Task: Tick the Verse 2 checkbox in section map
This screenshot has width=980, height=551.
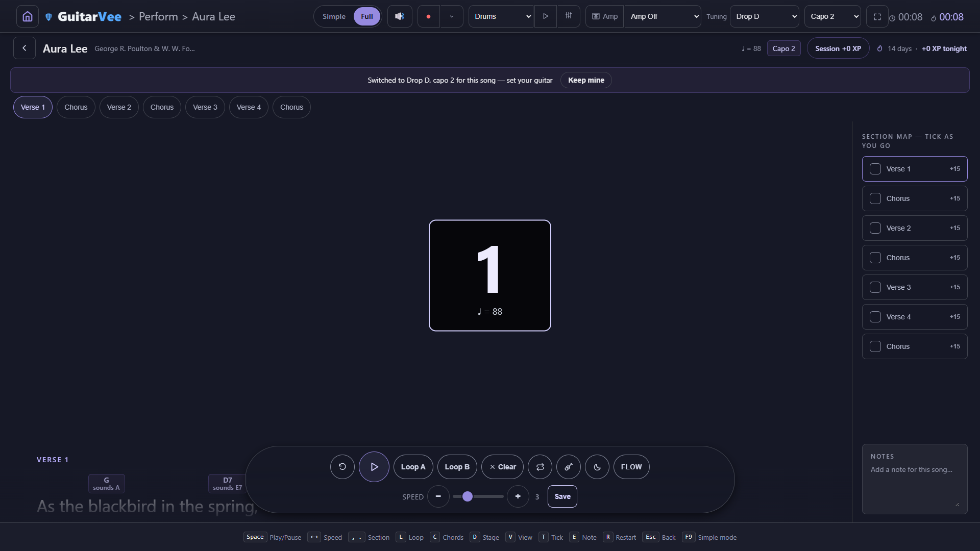Action: 875,228
